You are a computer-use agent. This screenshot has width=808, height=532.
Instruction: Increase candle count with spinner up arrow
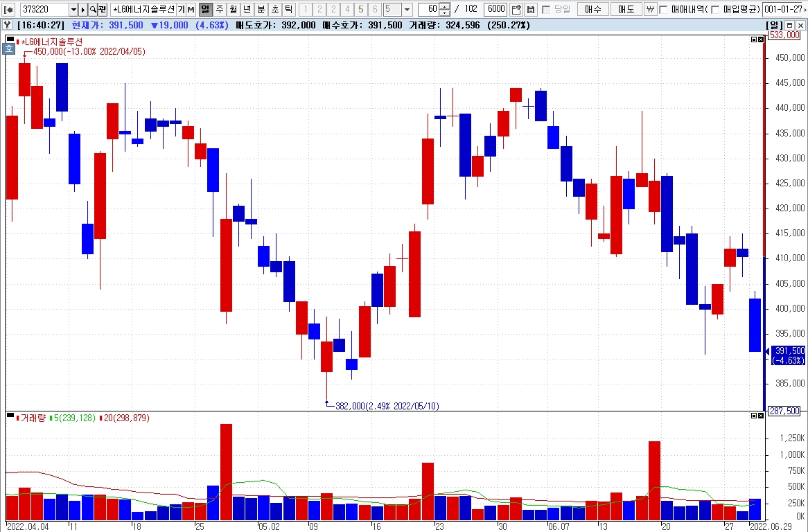pyautogui.click(x=445, y=6)
